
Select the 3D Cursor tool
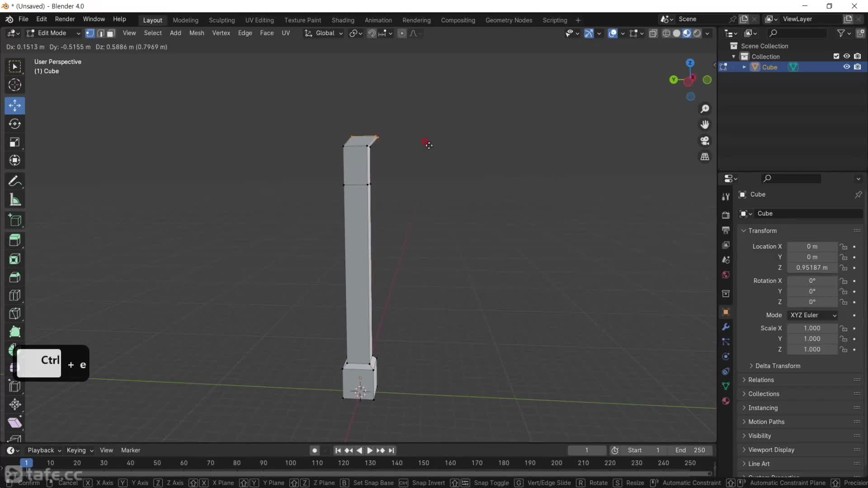pyautogui.click(x=14, y=85)
